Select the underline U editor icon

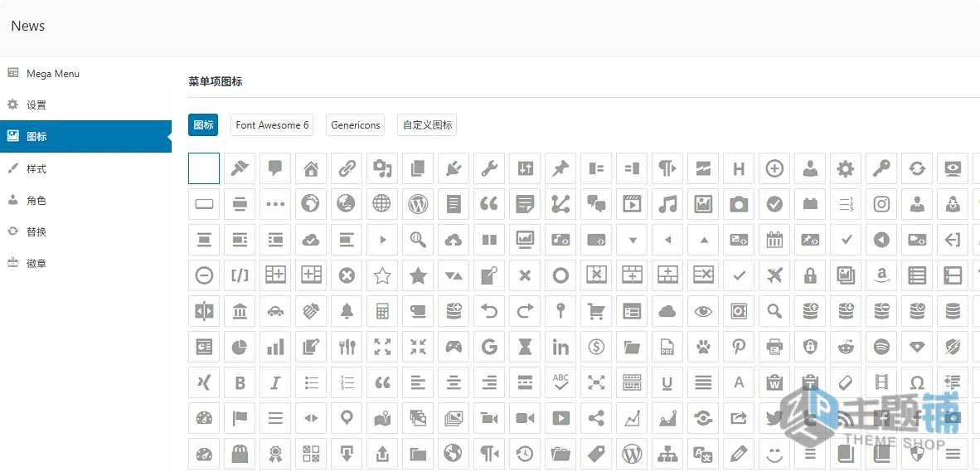(x=667, y=382)
